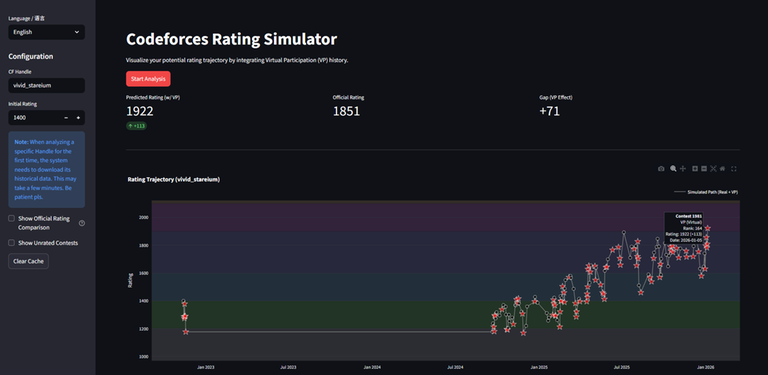
Task: Click the Jan 2024 x-axis label
Action: pos(372,366)
